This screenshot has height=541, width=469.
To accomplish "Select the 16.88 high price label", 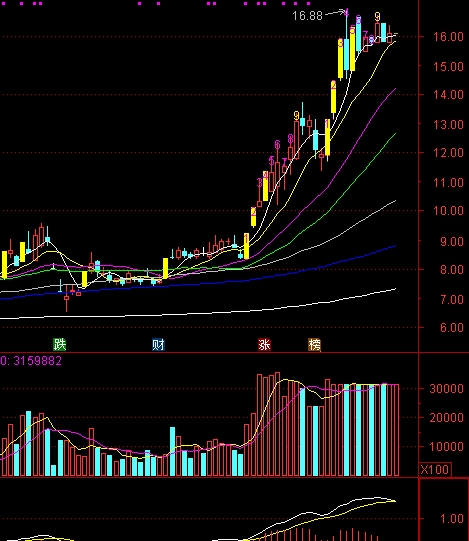I will [307, 16].
